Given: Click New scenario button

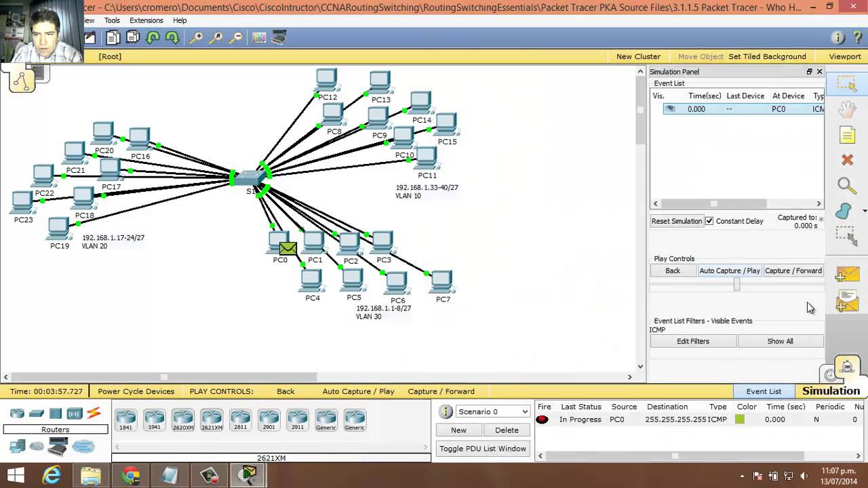Looking at the screenshot, I should click(459, 430).
